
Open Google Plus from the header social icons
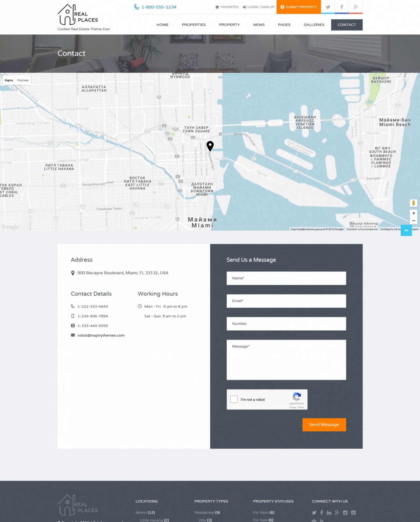pyautogui.click(x=356, y=7)
